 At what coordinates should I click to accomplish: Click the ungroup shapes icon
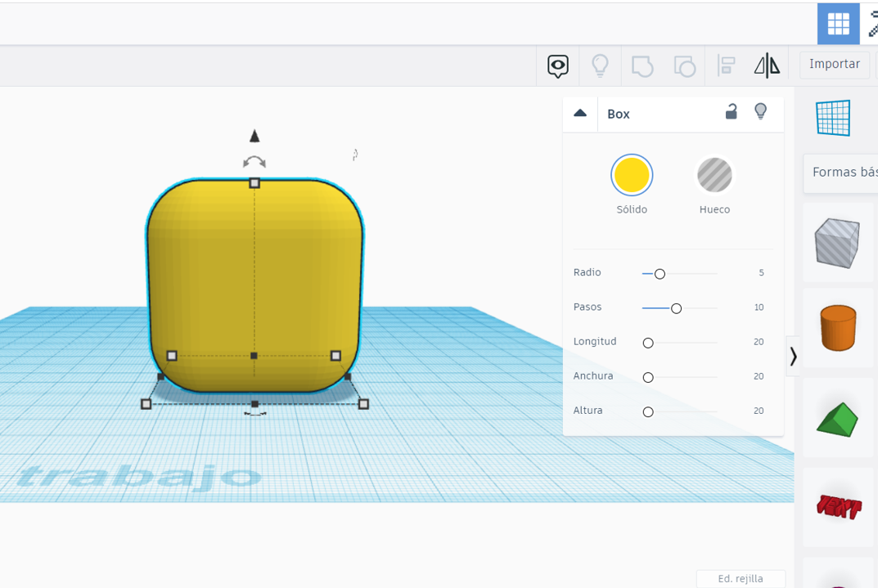684,65
